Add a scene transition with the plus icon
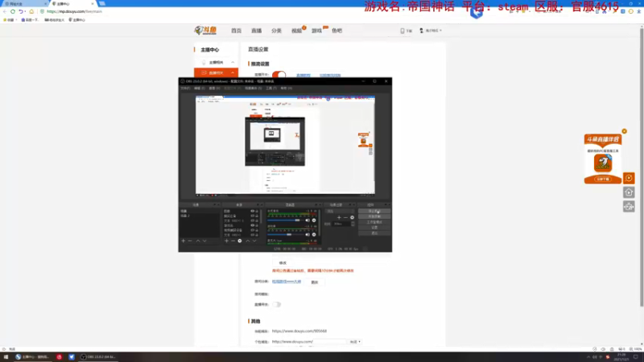The image size is (644, 362). click(339, 217)
